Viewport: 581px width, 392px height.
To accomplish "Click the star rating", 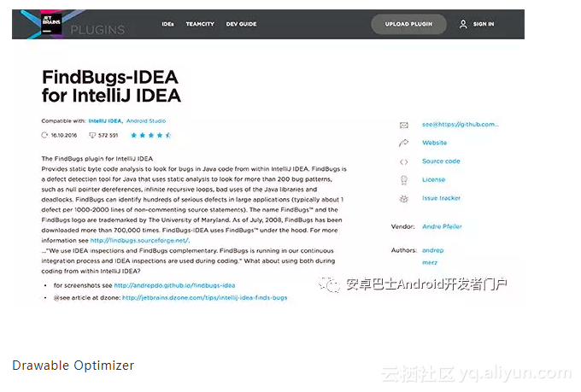I will 151,135.
